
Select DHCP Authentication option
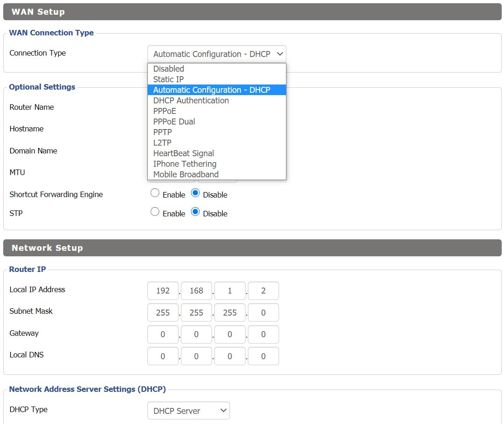tap(191, 101)
